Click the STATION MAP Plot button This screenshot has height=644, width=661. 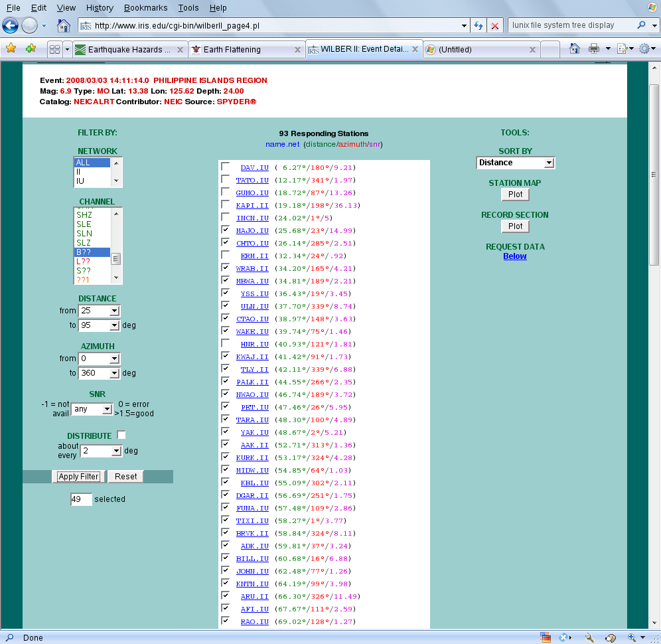click(x=515, y=195)
